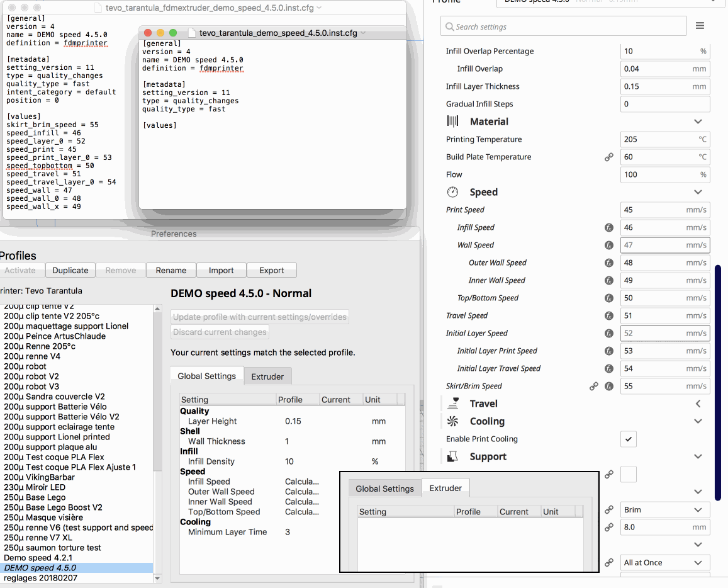Viewport: 728px width, 588px height.
Task: Open the All at Once dropdown
Action: click(x=665, y=563)
